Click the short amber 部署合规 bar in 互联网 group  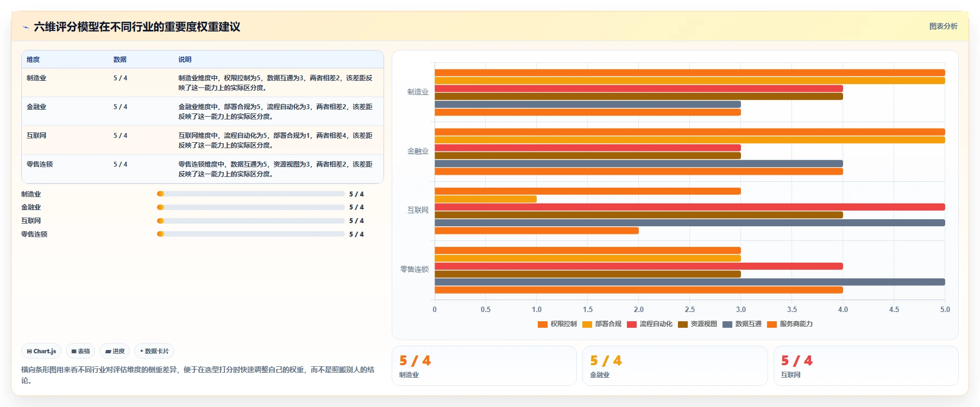tap(486, 199)
